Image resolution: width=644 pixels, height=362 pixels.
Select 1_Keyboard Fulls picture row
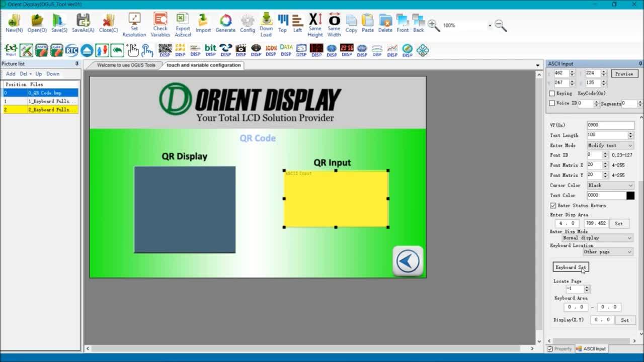tap(40, 101)
